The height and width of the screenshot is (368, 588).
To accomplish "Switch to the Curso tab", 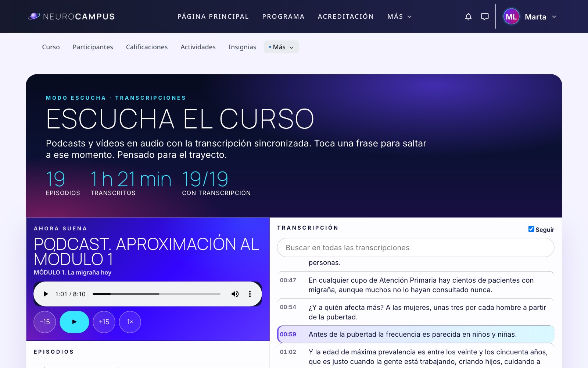I will (51, 47).
